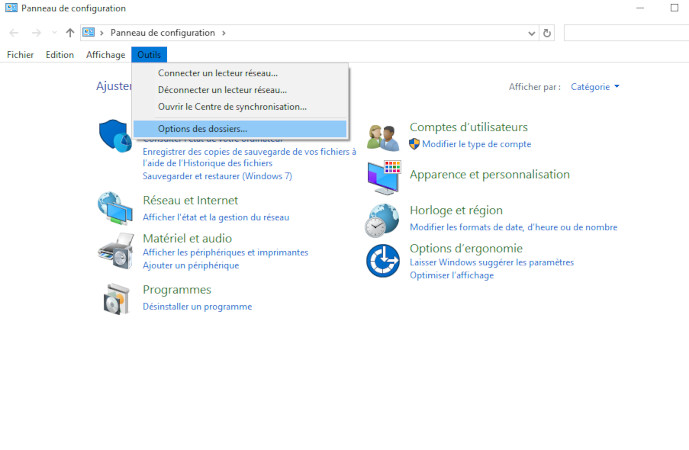Open the recent locations dropdown arrow
This screenshot has height=450, width=689.
[54, 33]
